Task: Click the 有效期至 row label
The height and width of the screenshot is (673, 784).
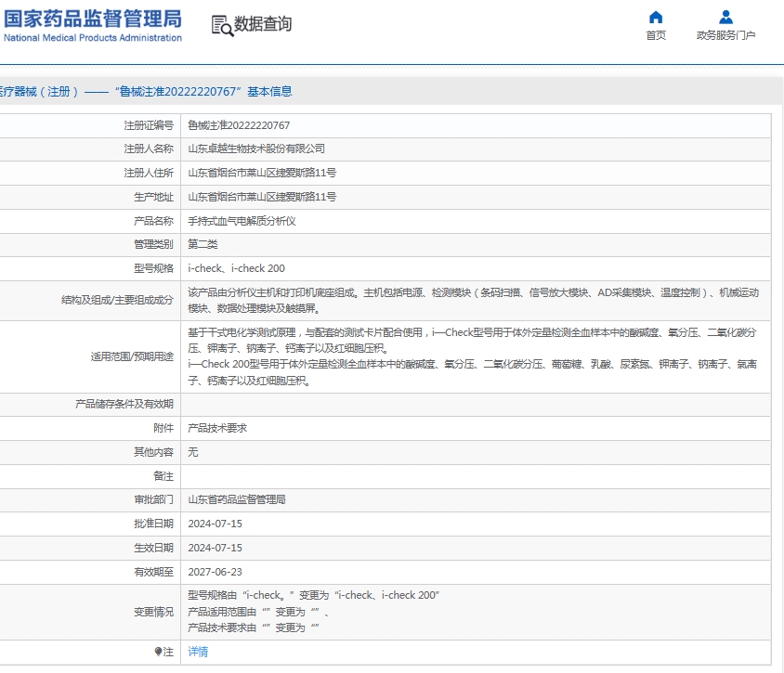Action: click(x=153, y=572)
